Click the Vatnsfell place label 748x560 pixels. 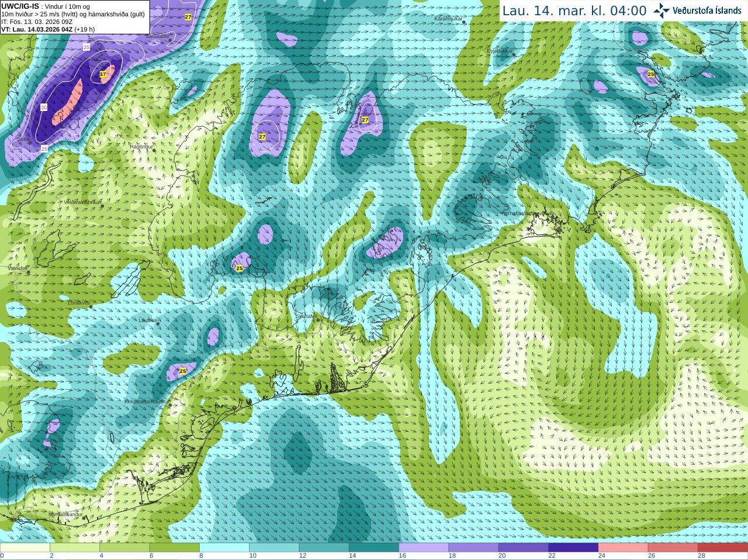click(x=18, y=268)
